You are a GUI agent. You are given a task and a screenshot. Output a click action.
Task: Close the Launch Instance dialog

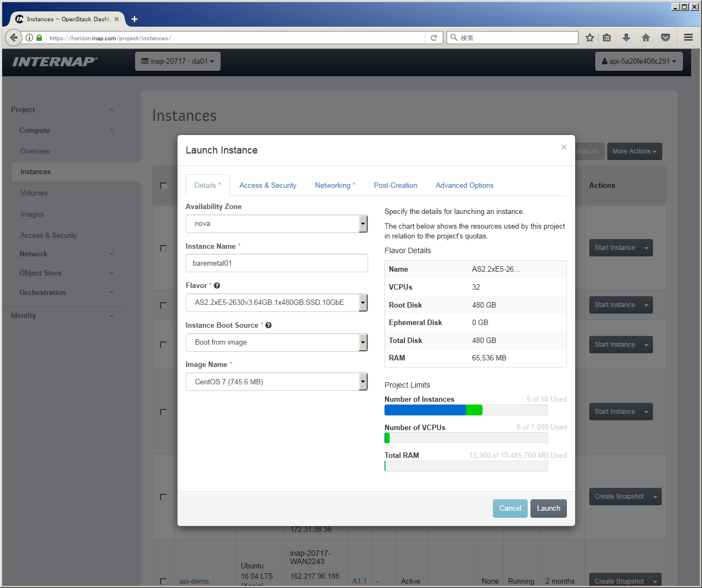pos(564,147)
